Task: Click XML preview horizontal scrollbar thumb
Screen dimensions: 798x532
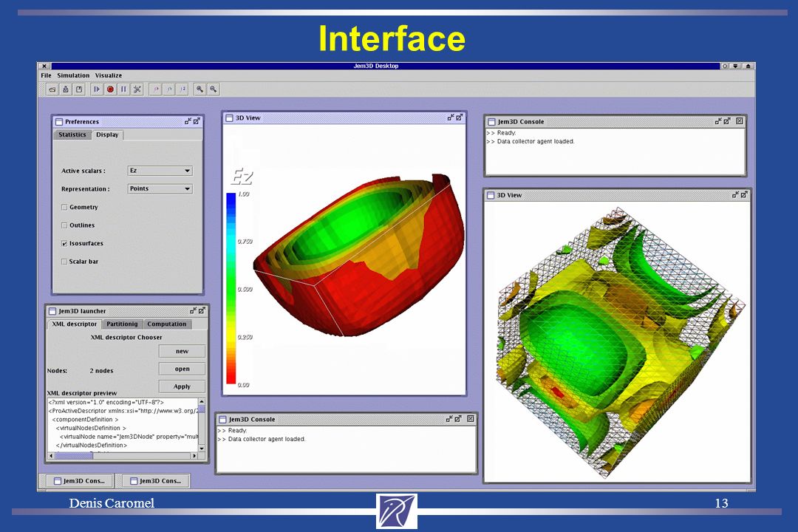Action: coord(74,456)
